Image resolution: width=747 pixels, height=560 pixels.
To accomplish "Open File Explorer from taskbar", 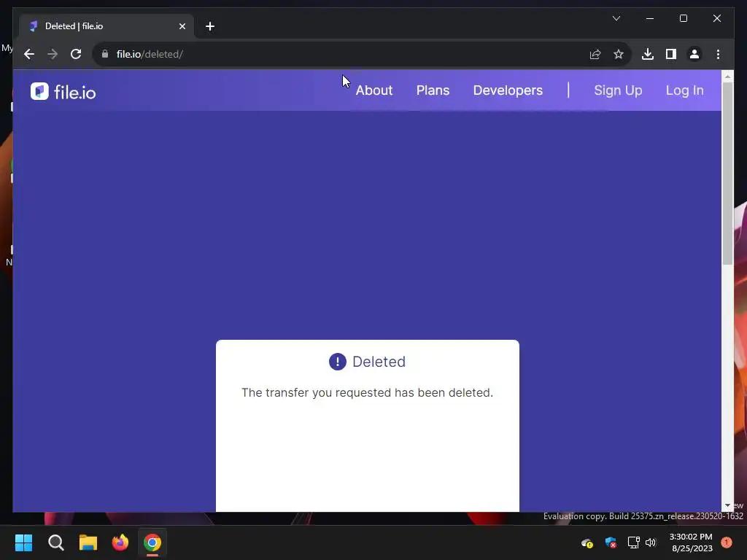I will click(88, 542).
